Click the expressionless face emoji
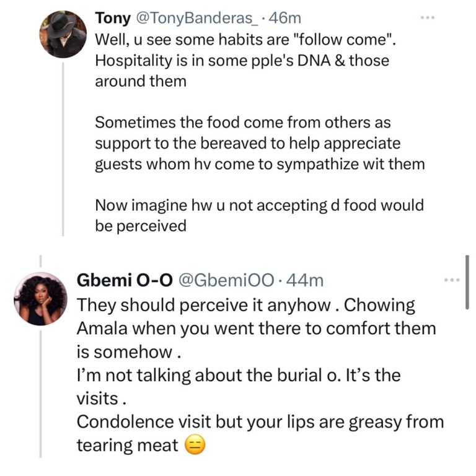Screen dimensions: 476x476 (x=195, y=444)
